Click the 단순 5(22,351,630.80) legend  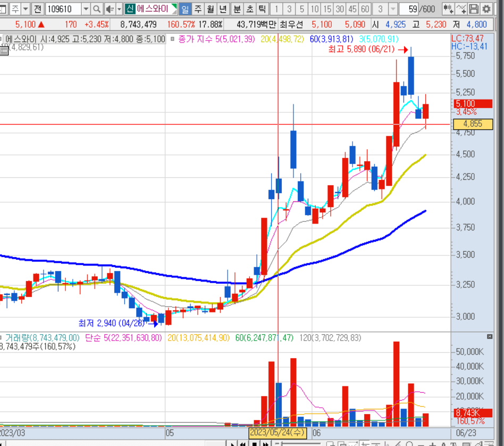click(123, 338)
